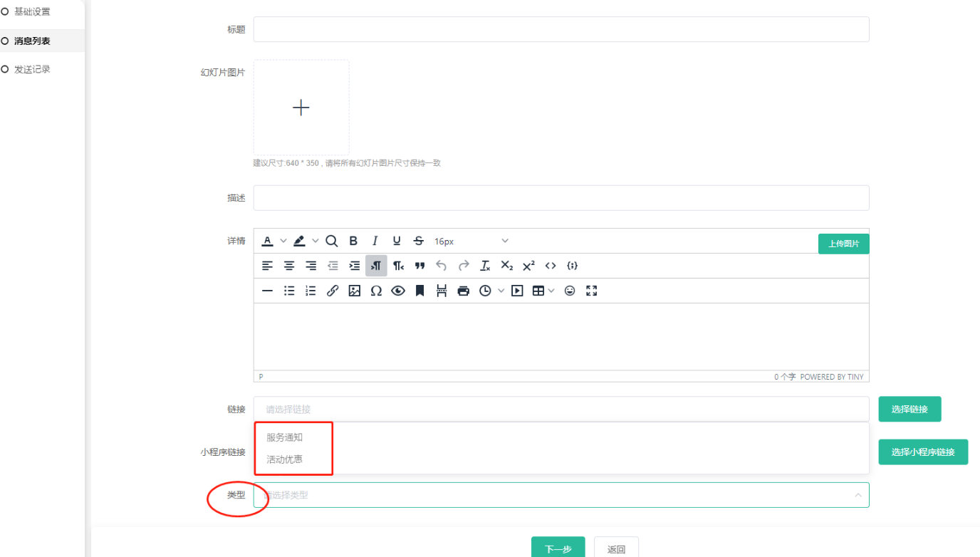
Task: Expand the 类型 select dropdown
Action: pos(561,495)
